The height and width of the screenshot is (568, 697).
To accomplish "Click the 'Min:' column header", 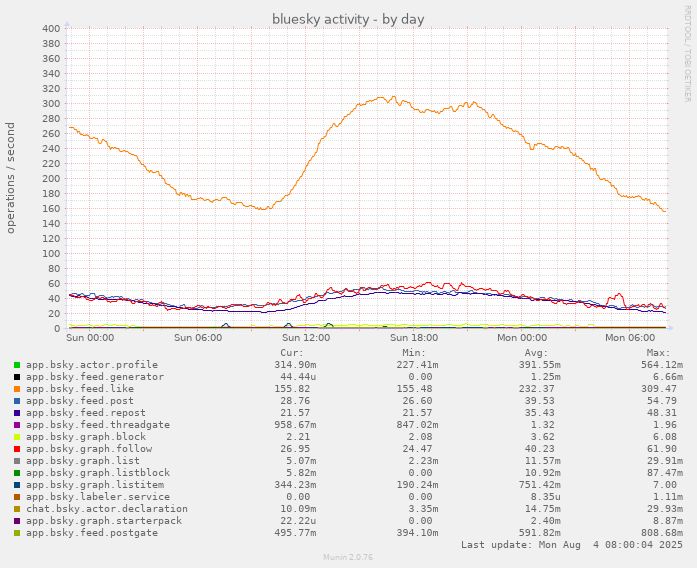I will 414,353.
